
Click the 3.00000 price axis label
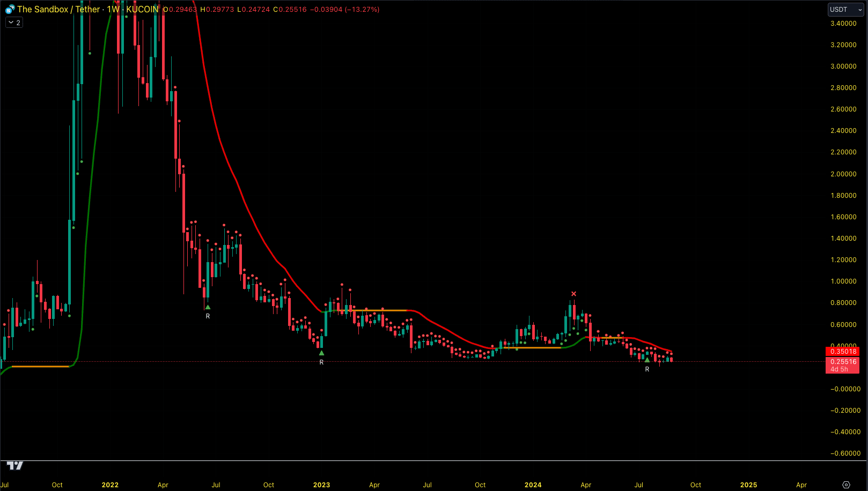[843, 66]
